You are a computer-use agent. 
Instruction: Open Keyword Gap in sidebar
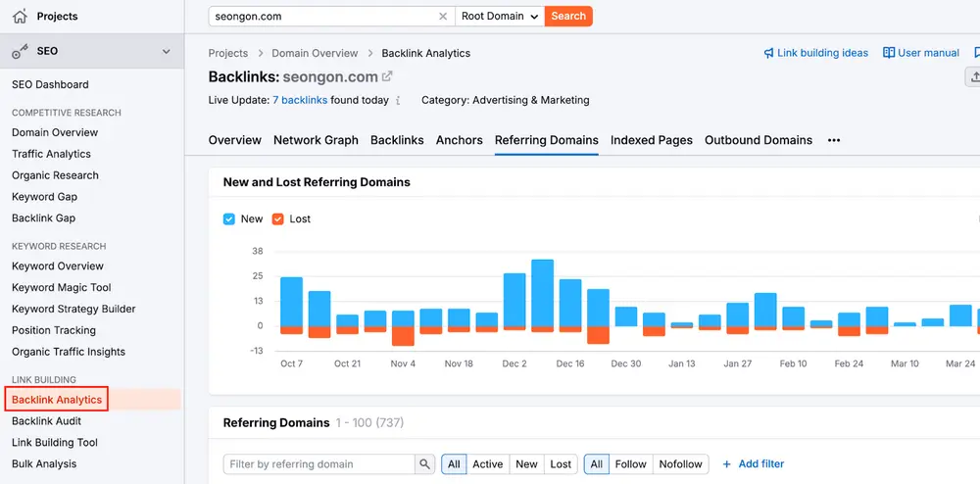coord(44,197)
